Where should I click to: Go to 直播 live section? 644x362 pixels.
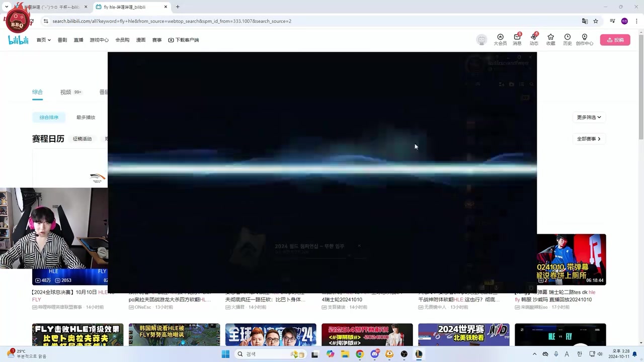(x=78, y=40)
